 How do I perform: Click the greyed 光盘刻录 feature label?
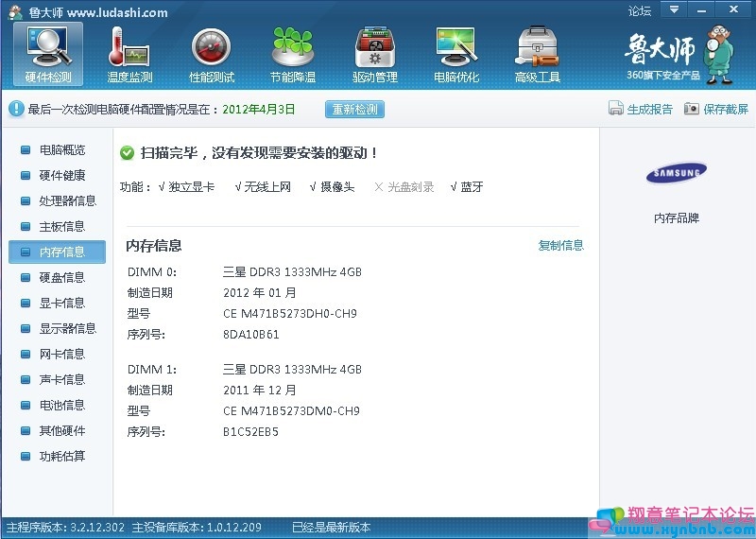point(411,186)
